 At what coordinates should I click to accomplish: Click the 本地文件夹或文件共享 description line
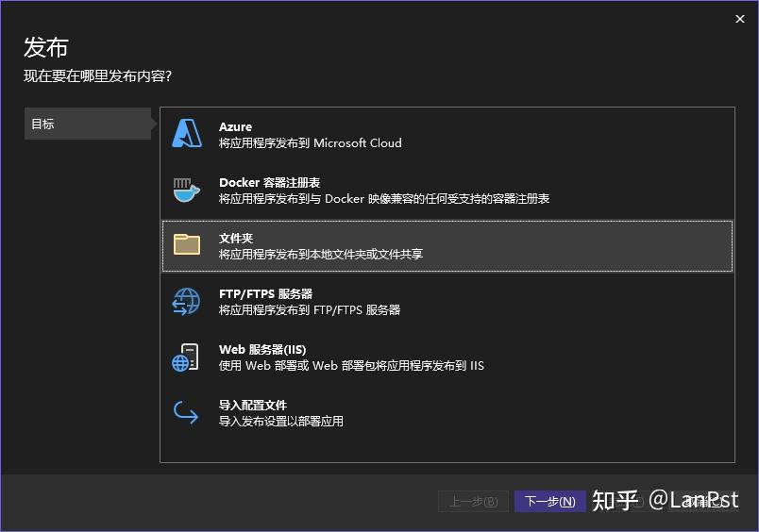click(321, 255)
